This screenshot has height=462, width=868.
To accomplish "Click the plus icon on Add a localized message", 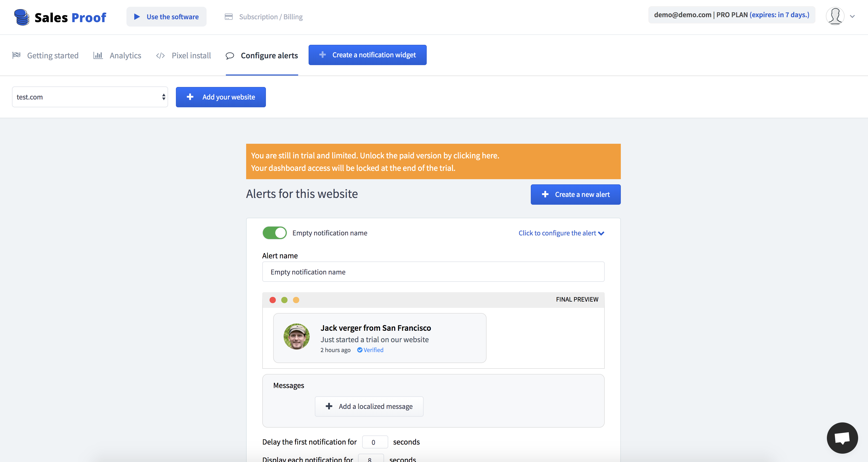I will [329, 406].
